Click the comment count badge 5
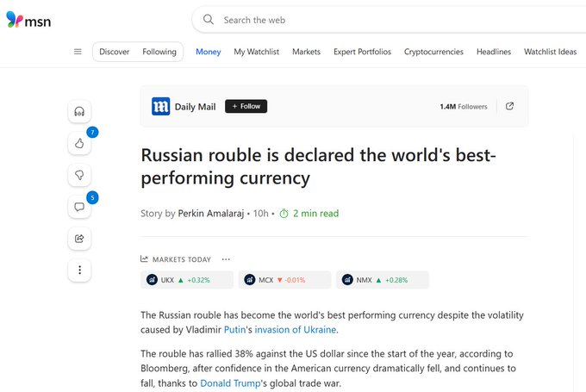The height and width of the screenshot is (392, 586). pos(93,197)
